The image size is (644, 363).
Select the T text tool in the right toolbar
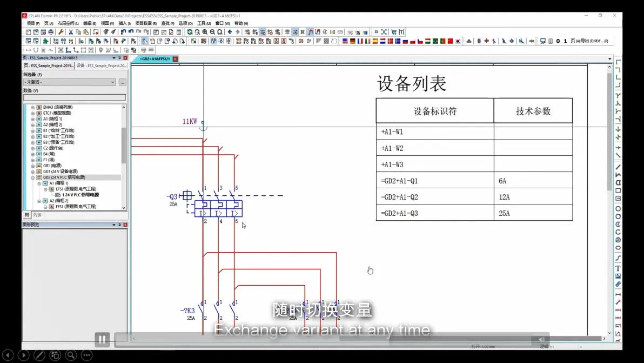click(x=618, y=268)
